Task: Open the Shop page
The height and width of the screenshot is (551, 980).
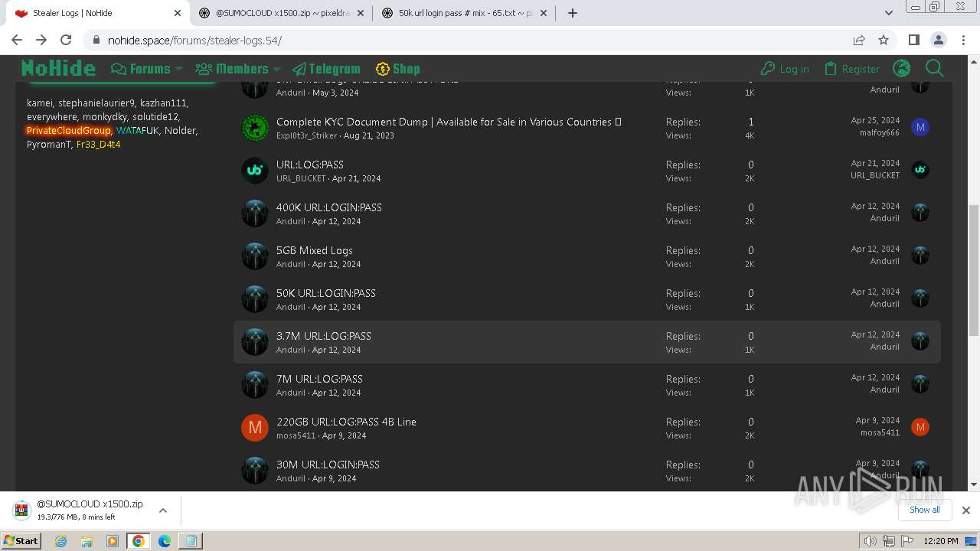Action: pos(397,69)
